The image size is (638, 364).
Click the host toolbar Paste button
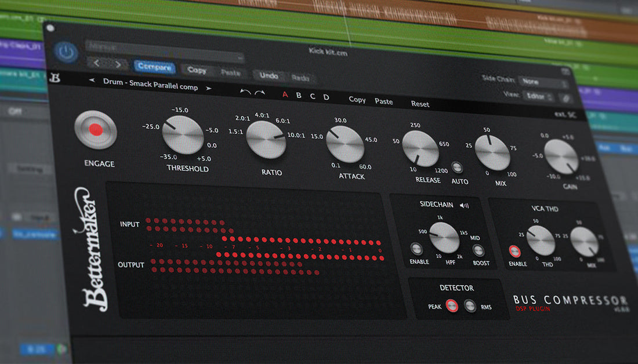[230, 72]
